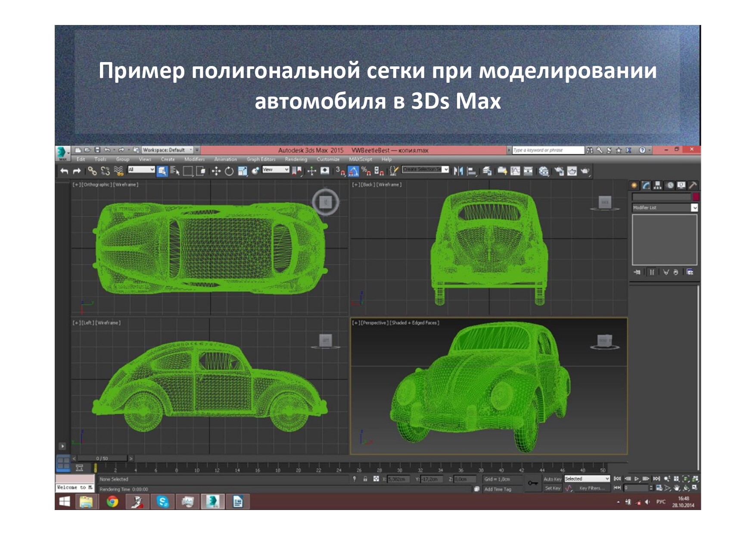Screen dimensions: 756x535
Task: Click the Redo arrow in main toolbar
Action: coord(77,171)
